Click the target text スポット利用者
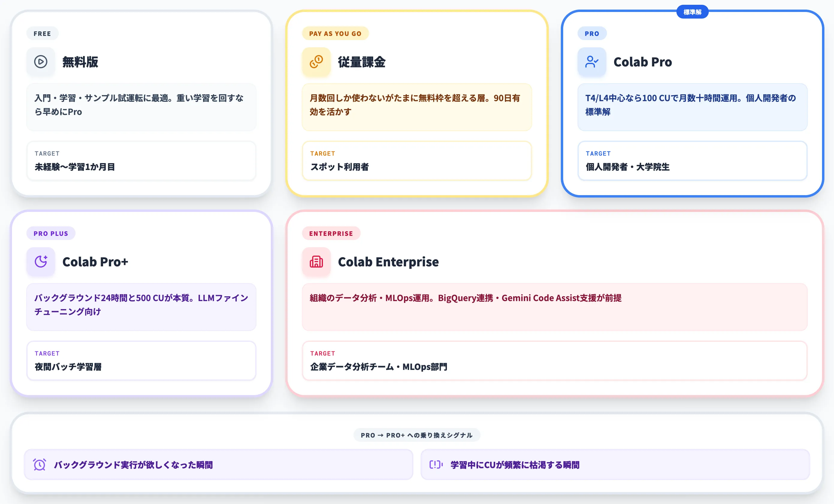 [x=339, y=167]
